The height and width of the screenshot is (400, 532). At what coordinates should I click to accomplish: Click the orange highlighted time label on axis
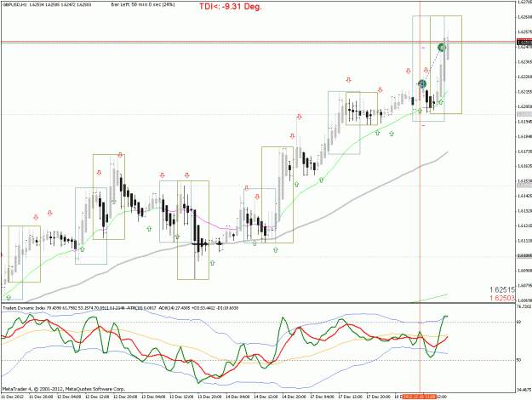419,397
